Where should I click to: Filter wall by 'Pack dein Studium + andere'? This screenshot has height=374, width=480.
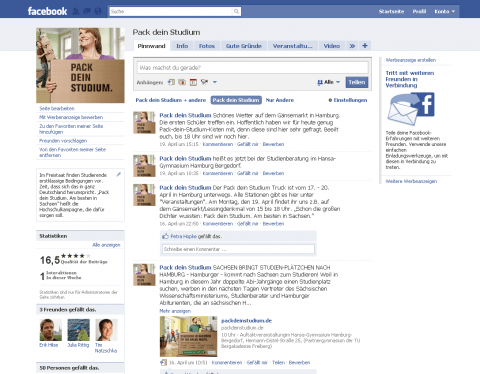click(x=171, y=100)
